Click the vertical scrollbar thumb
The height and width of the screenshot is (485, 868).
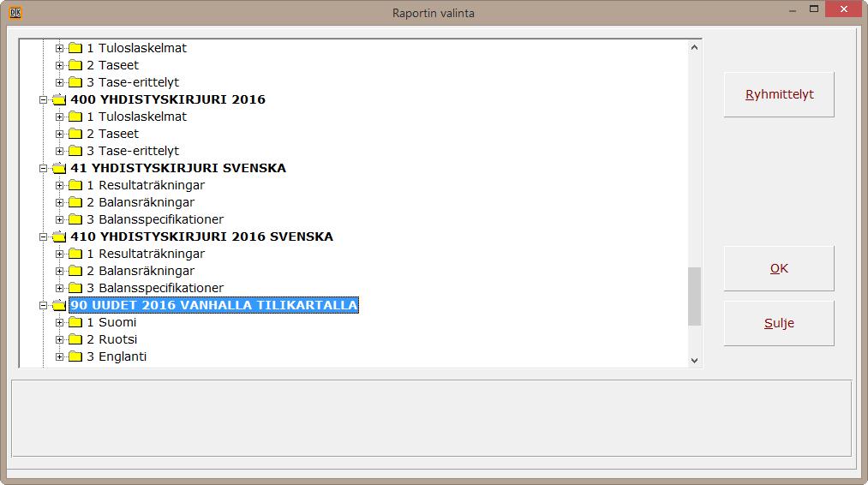694,296
